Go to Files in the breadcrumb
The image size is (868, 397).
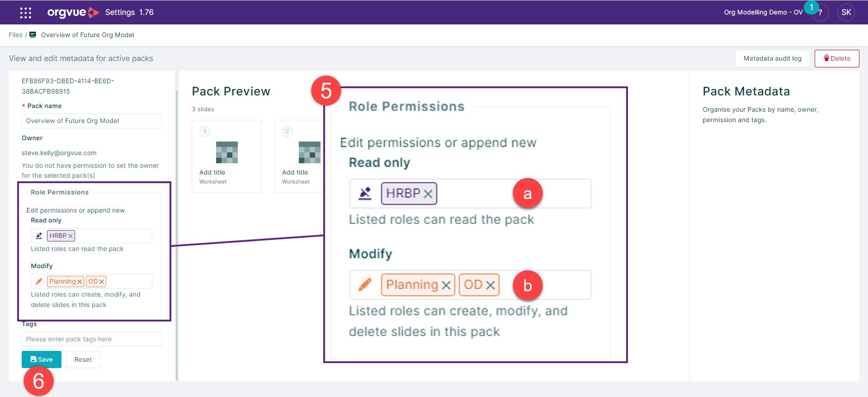tap(16, 35)
